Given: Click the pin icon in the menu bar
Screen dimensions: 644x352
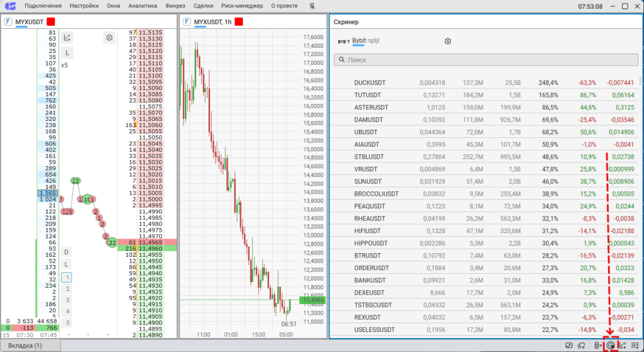Looking at the screenshot, I should point(313,6).
